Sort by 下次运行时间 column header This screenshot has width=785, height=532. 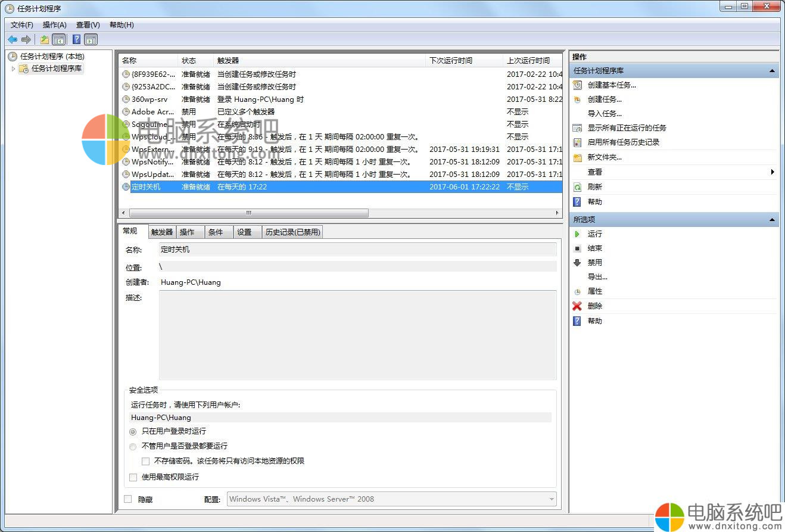[x=465, y=61]
